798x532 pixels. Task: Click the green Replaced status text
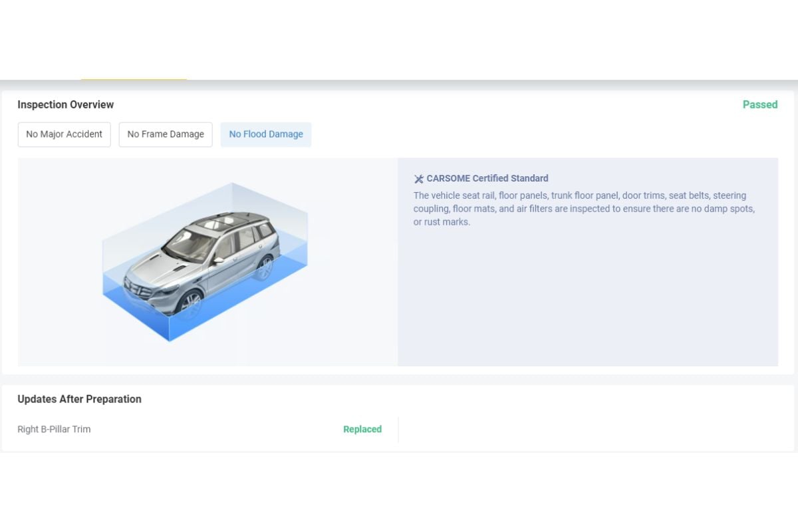(x=362, y=430)
